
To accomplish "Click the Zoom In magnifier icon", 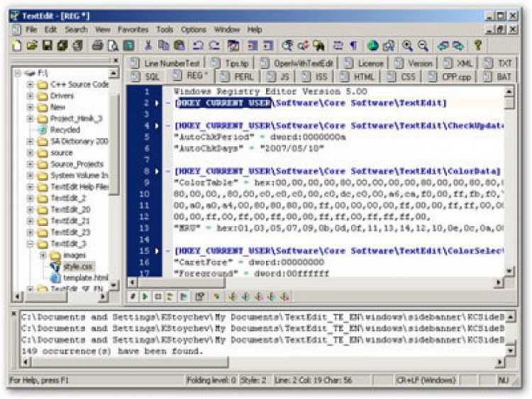I will (x=407, y=45).
